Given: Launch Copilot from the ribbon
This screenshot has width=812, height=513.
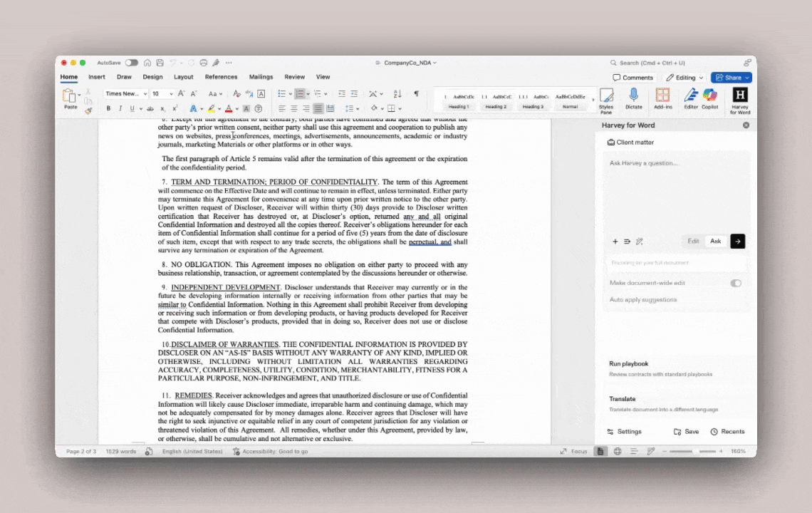Looking at the screenshot, I should tap(710, 98).
